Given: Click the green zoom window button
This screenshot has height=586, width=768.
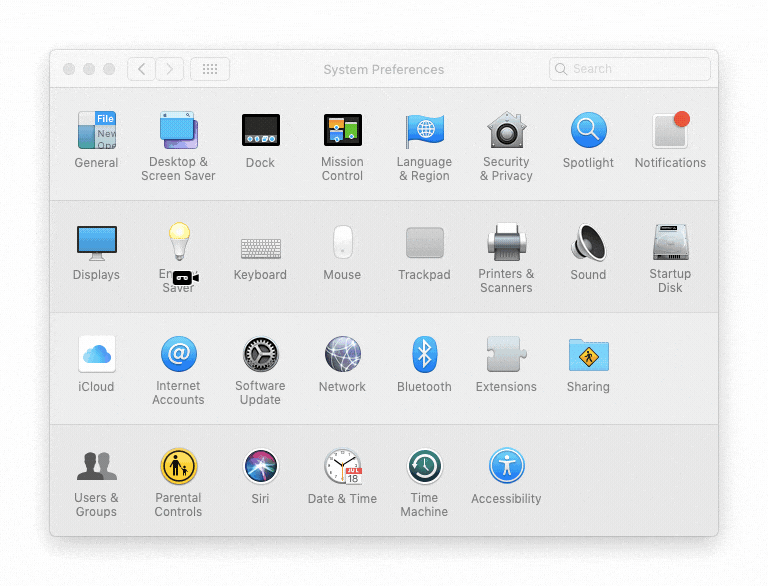Looking at the screenshot, I should point(109,69).
